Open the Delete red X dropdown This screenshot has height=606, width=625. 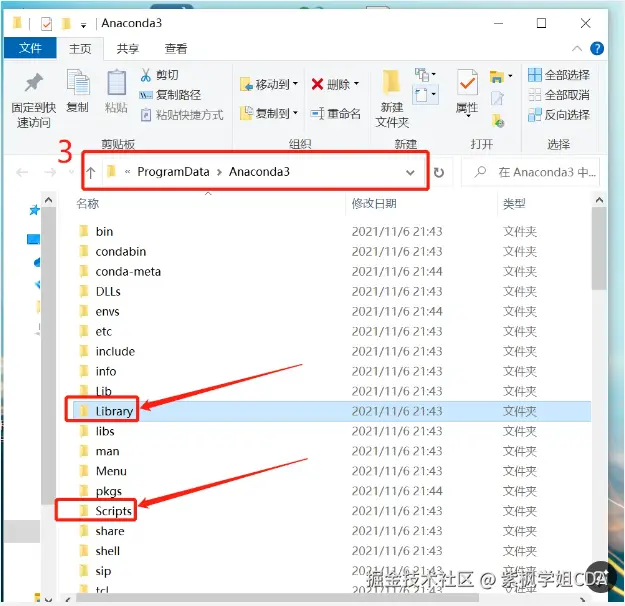pos(335,85)
